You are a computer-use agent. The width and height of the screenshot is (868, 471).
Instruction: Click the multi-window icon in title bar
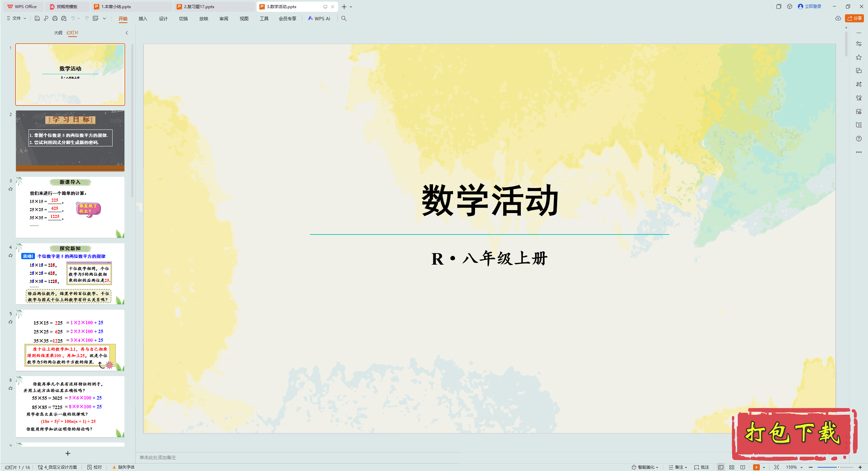(x=779, y=6)
